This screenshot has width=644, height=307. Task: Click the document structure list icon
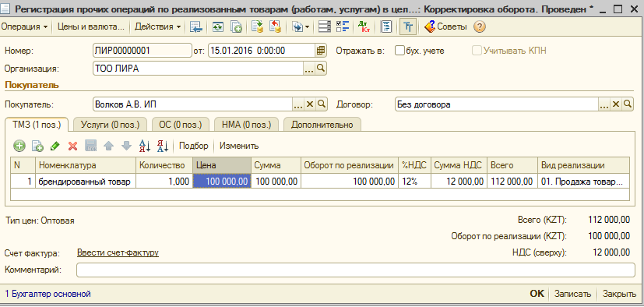point(325,27)
